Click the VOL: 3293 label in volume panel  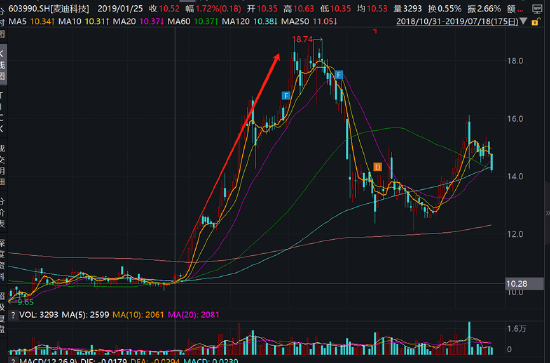[39, 315]
